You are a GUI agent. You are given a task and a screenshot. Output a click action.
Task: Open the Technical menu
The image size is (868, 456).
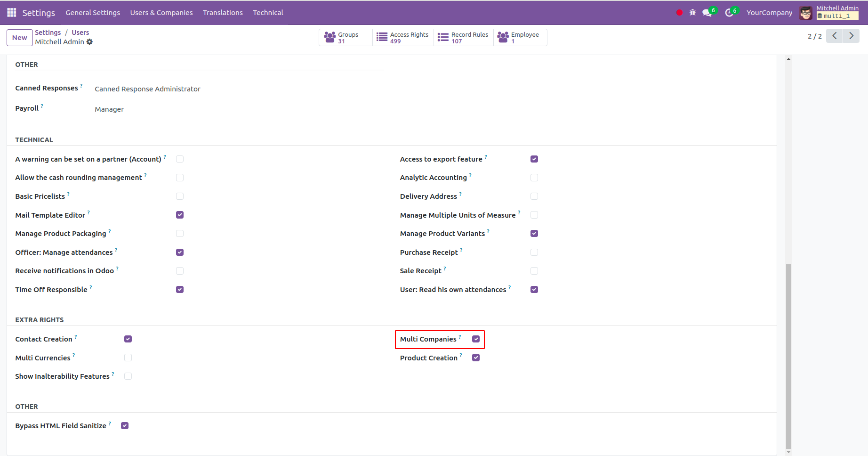(x=268, y=13)
